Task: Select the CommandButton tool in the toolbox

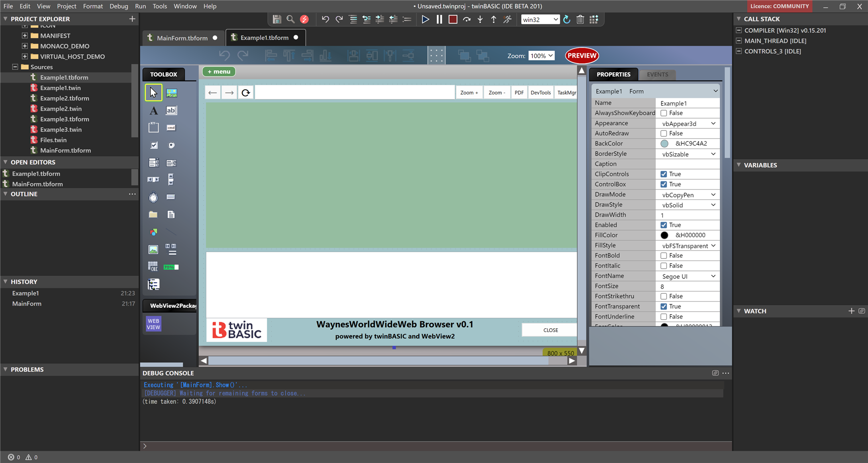Action: (171, 127)
